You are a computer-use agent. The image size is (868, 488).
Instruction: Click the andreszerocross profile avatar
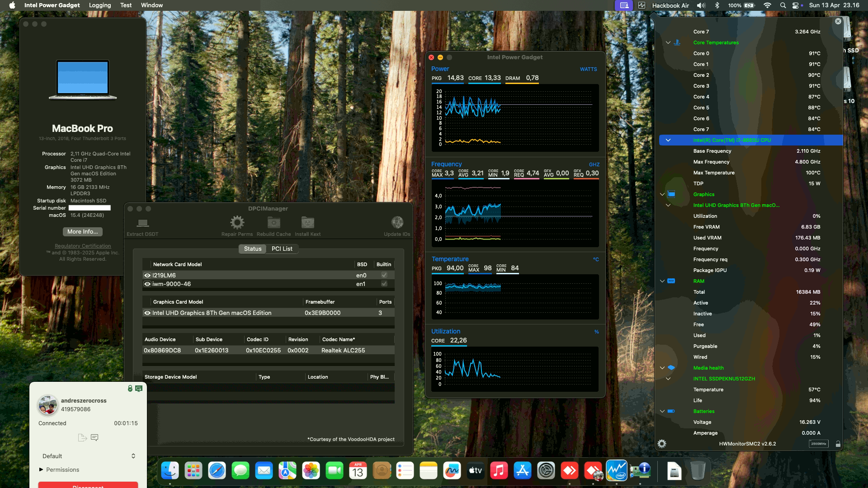click(47, 404)
